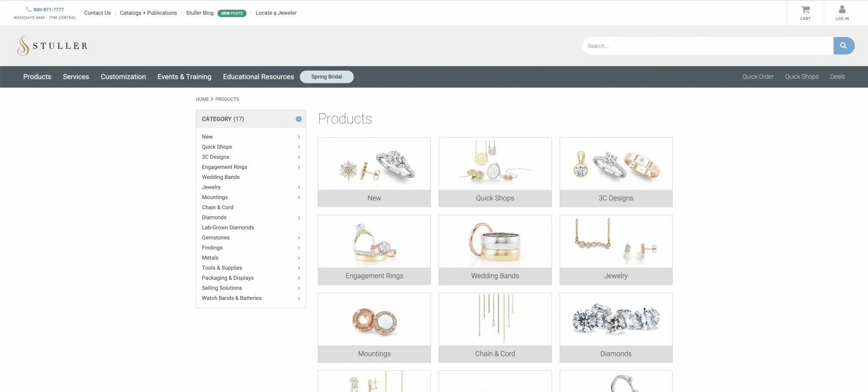Expand the Metals sidebar chevron
Screen dimensions: 868x392
click(x=299, y=258)
